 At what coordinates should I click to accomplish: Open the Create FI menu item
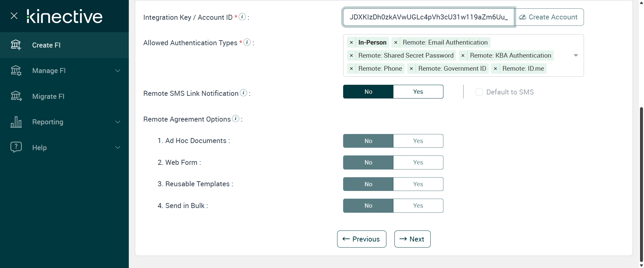point(46,45)
